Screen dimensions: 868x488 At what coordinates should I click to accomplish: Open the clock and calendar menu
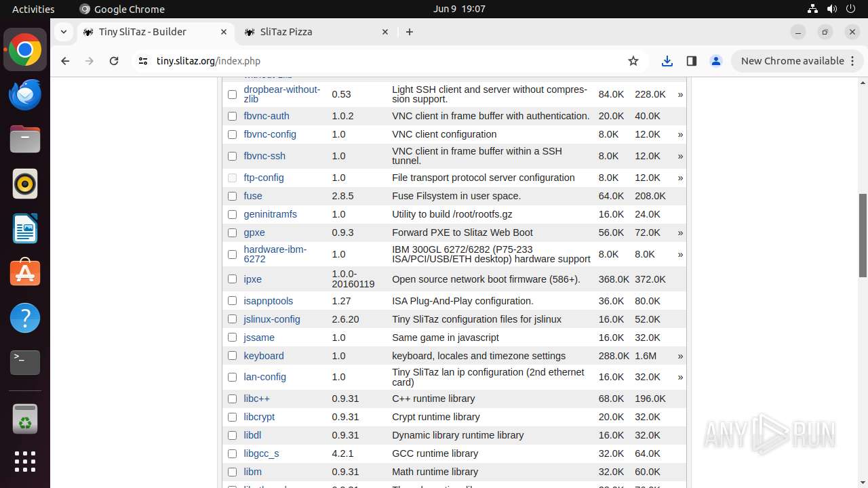[459, 9]
